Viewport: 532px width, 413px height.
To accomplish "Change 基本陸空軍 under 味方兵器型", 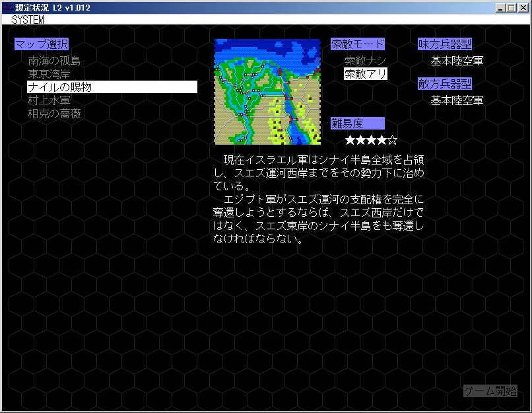I will tap(457, 61).
